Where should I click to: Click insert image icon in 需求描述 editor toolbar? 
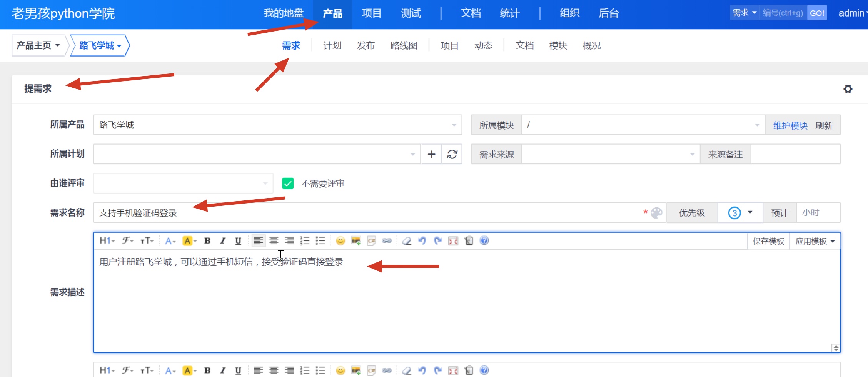pyautogui.click(x=356, y=241)
